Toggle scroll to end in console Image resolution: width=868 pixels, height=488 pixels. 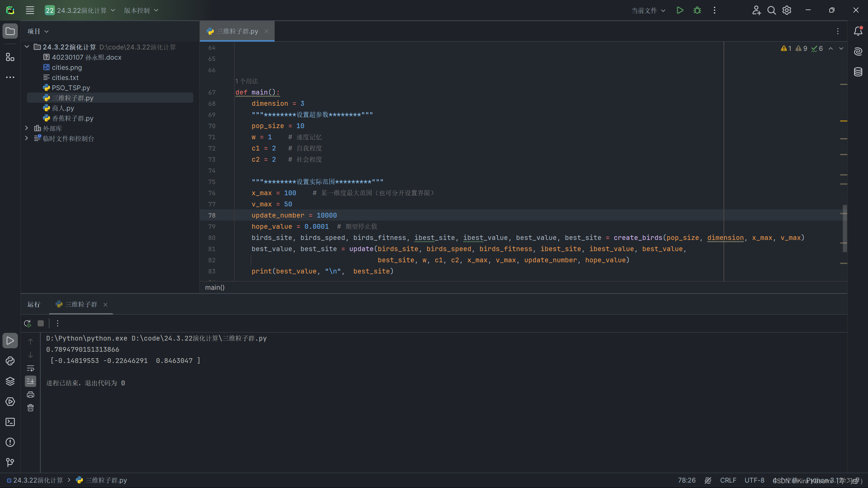coord(31,381)
